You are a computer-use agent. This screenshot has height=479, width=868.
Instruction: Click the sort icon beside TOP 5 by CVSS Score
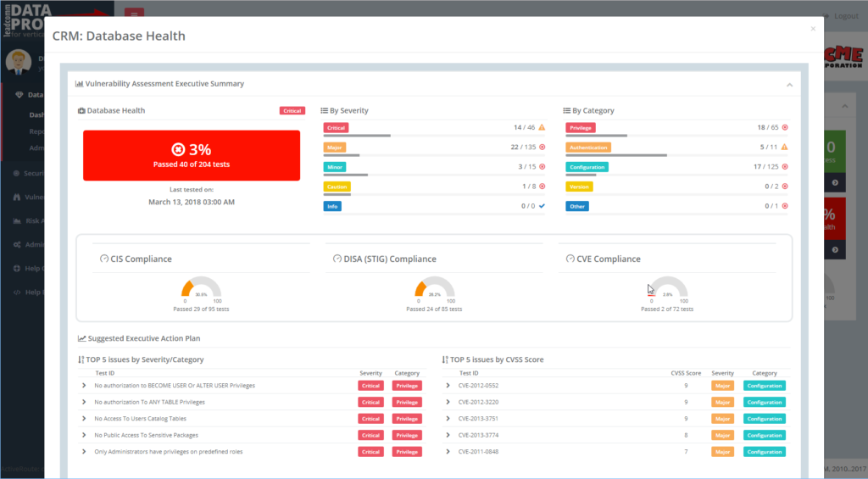(446, 359)
